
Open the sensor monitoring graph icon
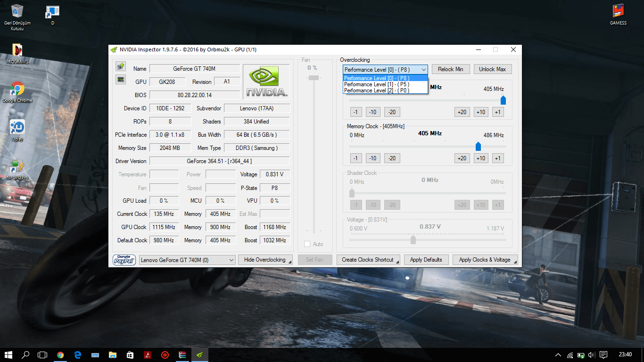coord(121,79)
